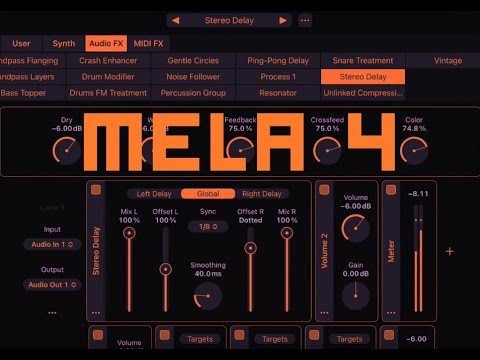Toggle the second Targets module power square
This screenshot has height=360, width=480.
point(239,335)
